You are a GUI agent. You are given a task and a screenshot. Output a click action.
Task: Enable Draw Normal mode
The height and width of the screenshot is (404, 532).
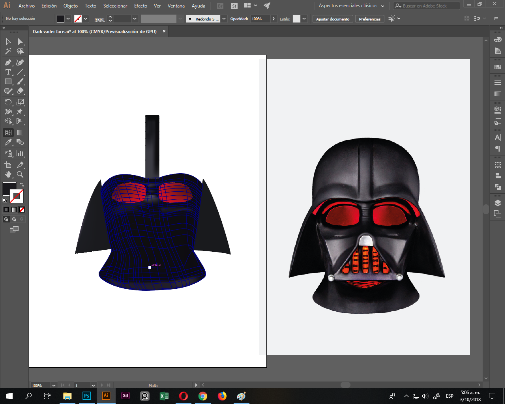(x=6, y=219)
